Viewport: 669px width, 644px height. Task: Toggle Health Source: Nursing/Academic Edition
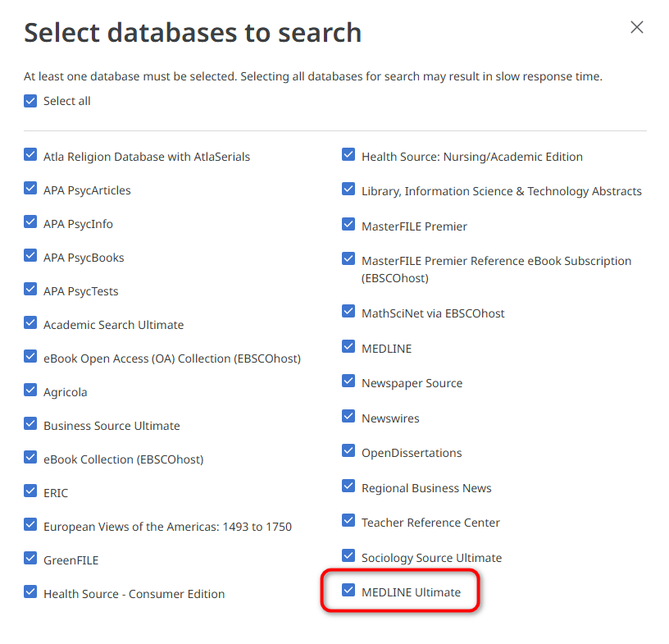coord(348,155)
